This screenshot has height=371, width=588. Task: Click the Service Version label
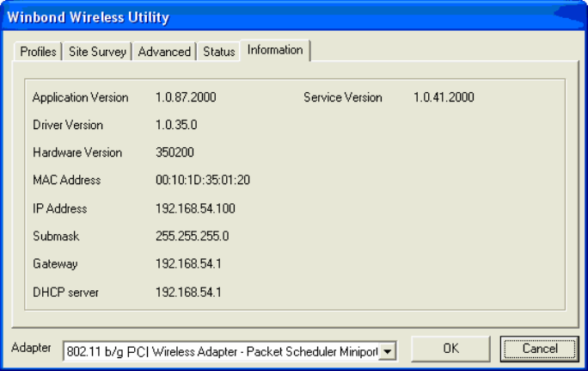pyautogui.click(x=343, y=97)
